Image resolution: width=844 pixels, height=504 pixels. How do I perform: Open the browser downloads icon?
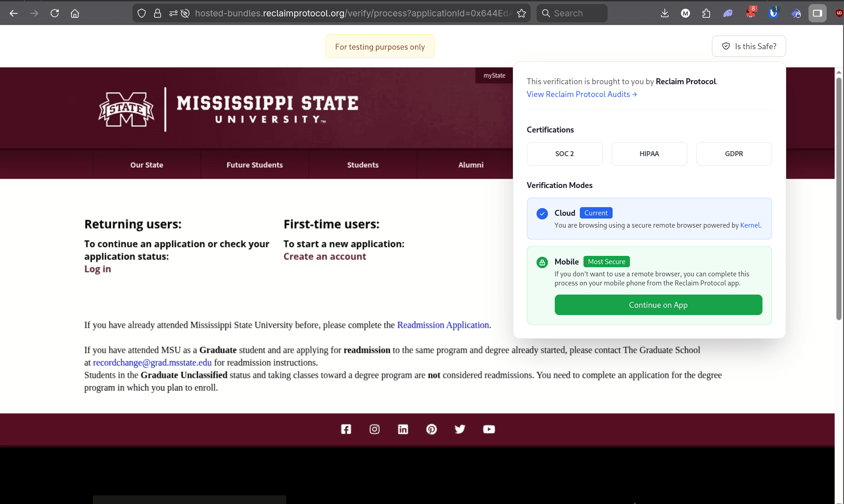pyautogui.click(x=665, y=13)
